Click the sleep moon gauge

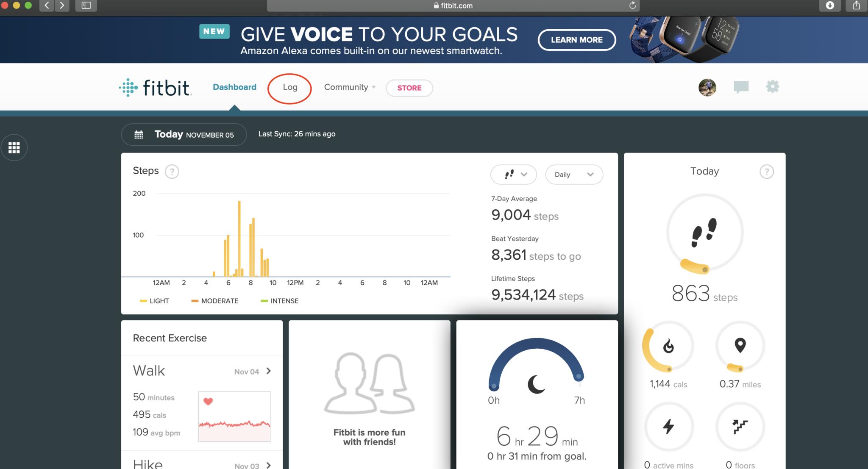537,364
